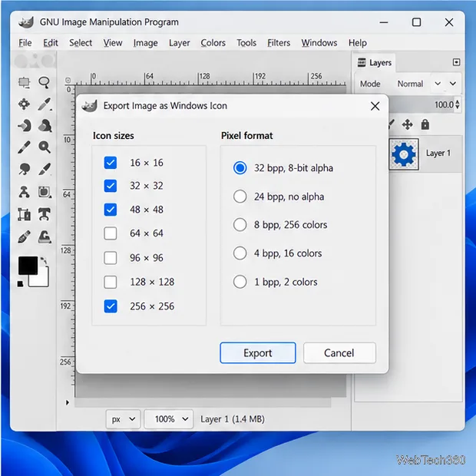Open the Filters menu
The height and width of the screenshot is (476, 476).
[x=279, y=43]
